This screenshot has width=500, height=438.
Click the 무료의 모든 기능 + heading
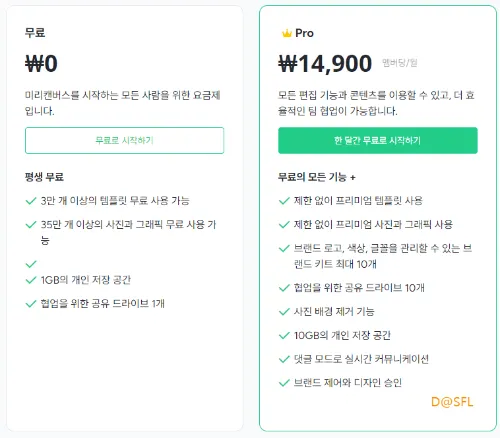click(x=317, y=177)
